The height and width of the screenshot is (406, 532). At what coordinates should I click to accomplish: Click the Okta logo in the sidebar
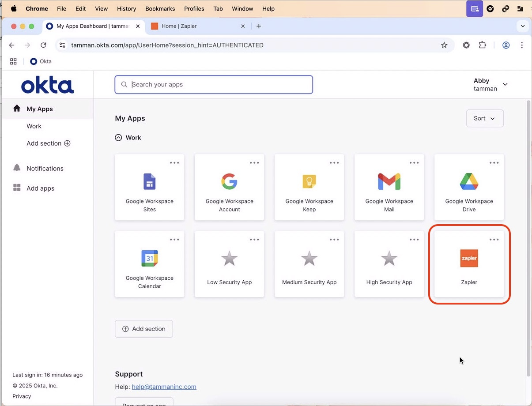pos(47,85)
